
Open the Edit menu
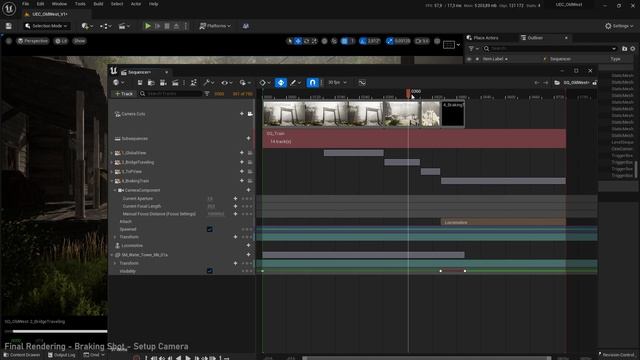point(40,4)
